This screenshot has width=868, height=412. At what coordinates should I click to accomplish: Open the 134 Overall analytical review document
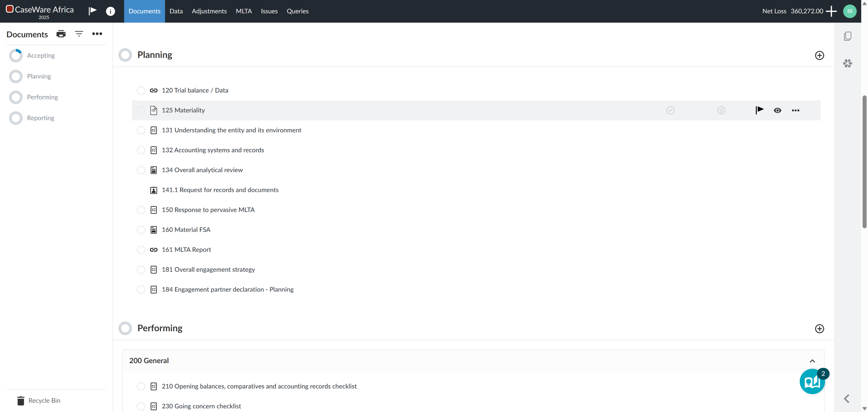tap(202, 170)
